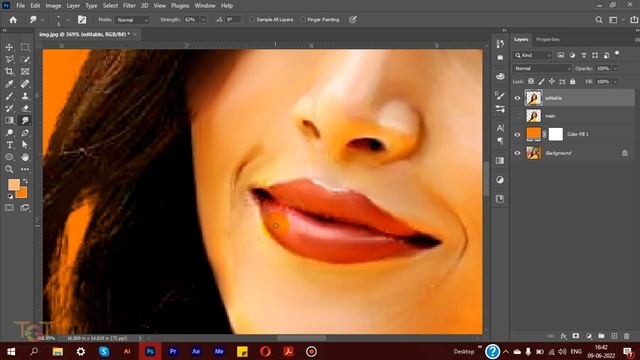This screenshot has width=640, height=360.
Task: Toggle Lock all padlock icon
Action: [x=573, y=82]
